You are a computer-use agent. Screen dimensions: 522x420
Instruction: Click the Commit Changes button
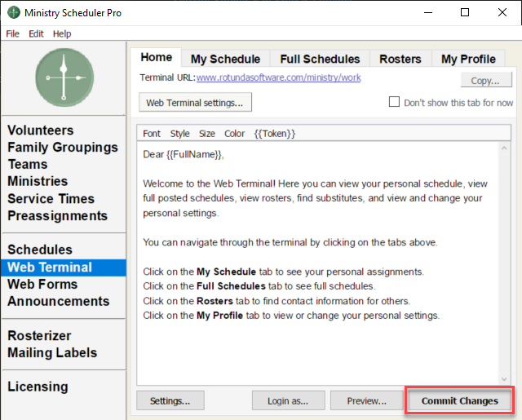(x=460, y=400)
